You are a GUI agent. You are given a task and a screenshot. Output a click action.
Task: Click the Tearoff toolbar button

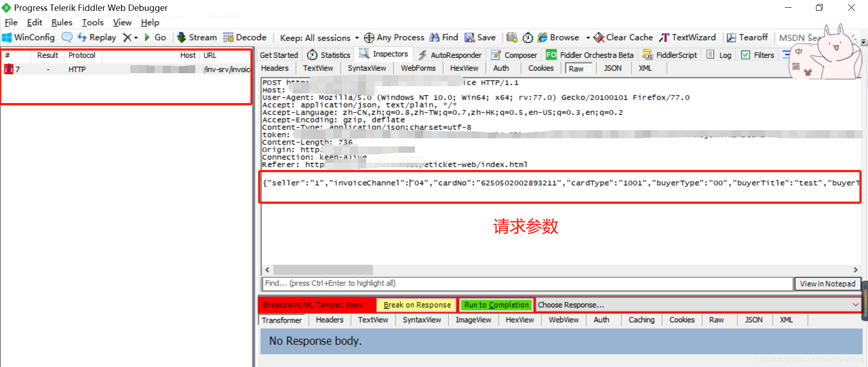(x=747, y=38)
